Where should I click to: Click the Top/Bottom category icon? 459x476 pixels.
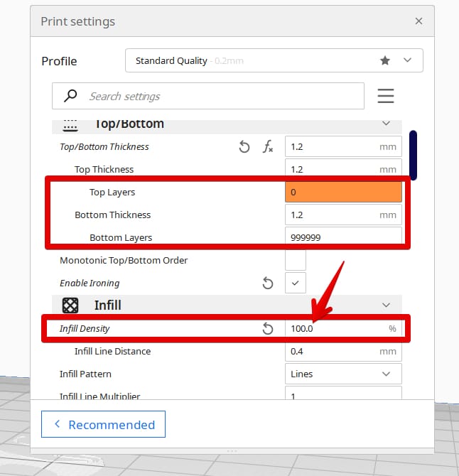tap(70, 125)
